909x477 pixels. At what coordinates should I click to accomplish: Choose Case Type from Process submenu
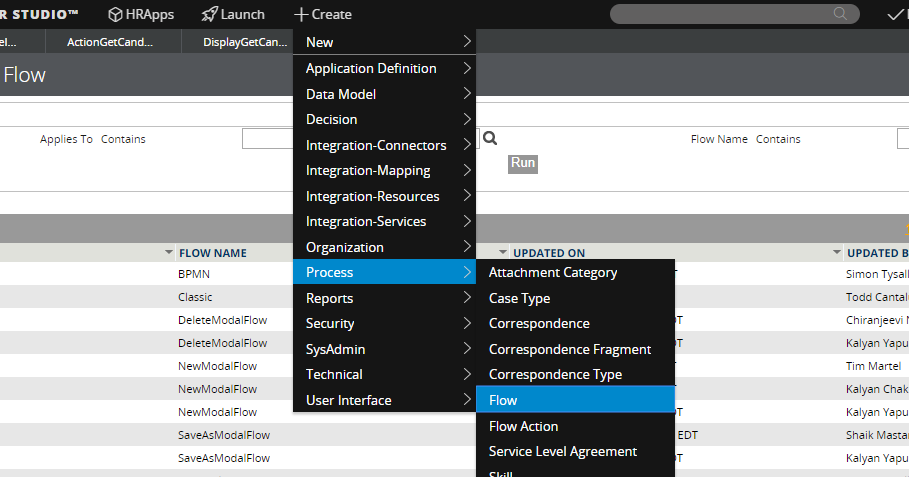tap(576, 298)
